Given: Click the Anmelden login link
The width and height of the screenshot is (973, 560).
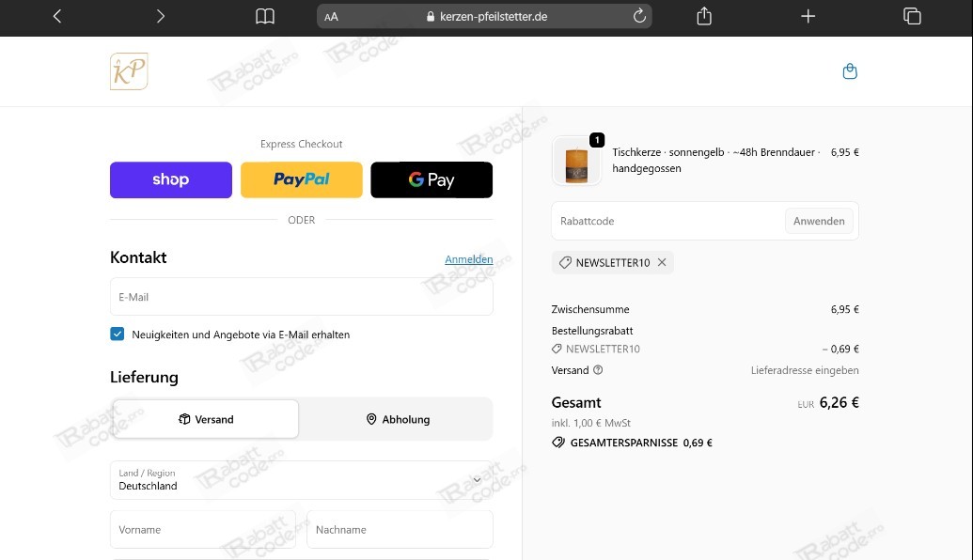Looking at the screenshot, I should pyautogui.click(x=468, y=259).
